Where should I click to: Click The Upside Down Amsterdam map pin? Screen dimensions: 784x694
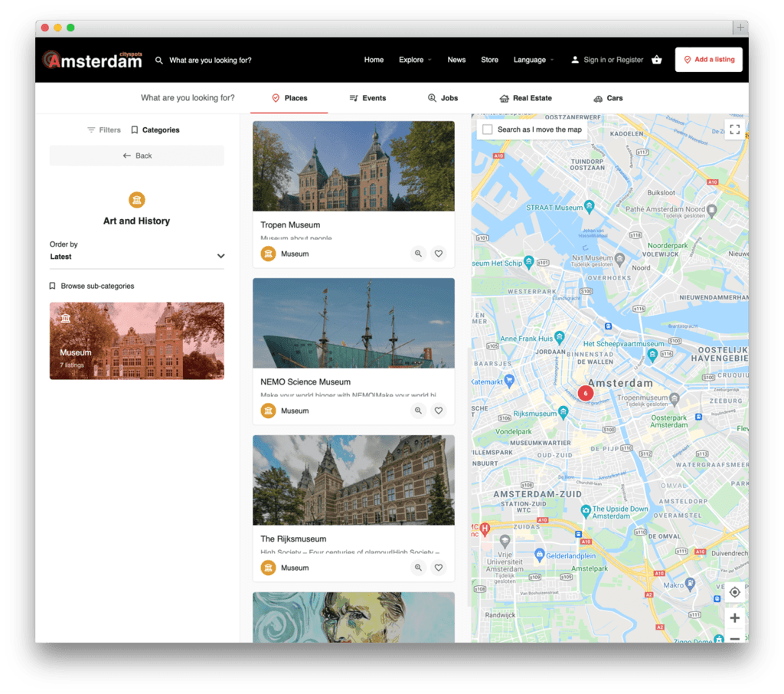click(586, 511)
